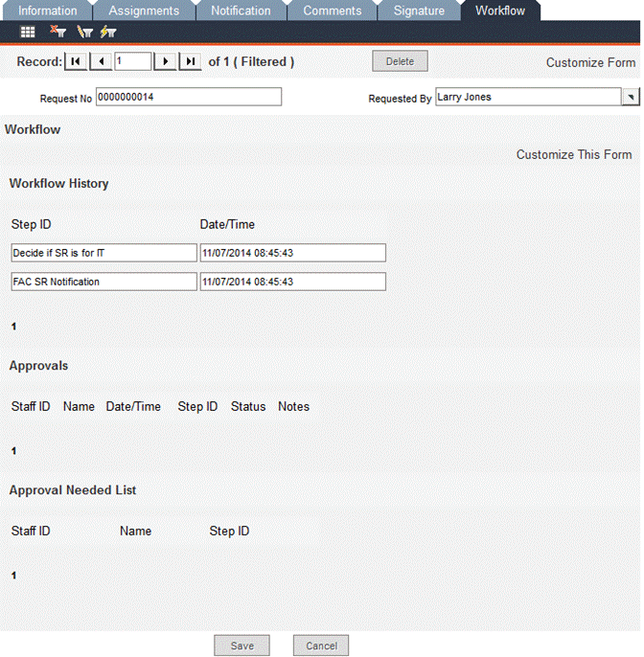Click the Request No input field

[x=188, y=97]
